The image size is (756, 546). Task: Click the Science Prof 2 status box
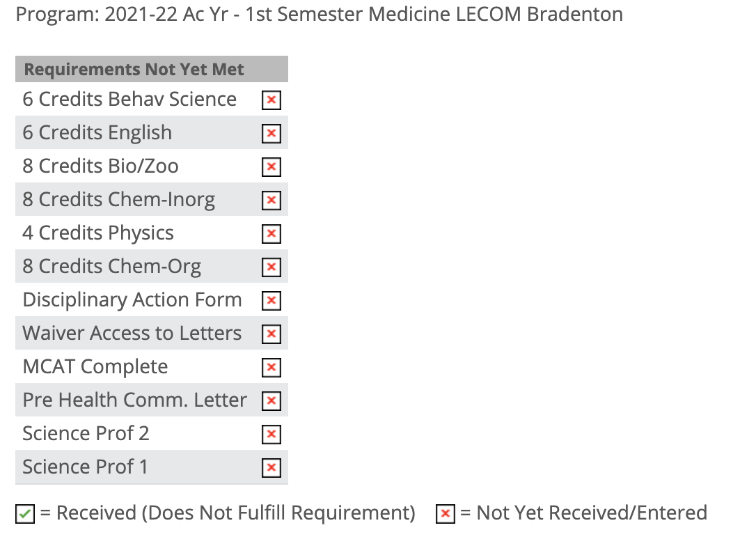tap(271, 434)
